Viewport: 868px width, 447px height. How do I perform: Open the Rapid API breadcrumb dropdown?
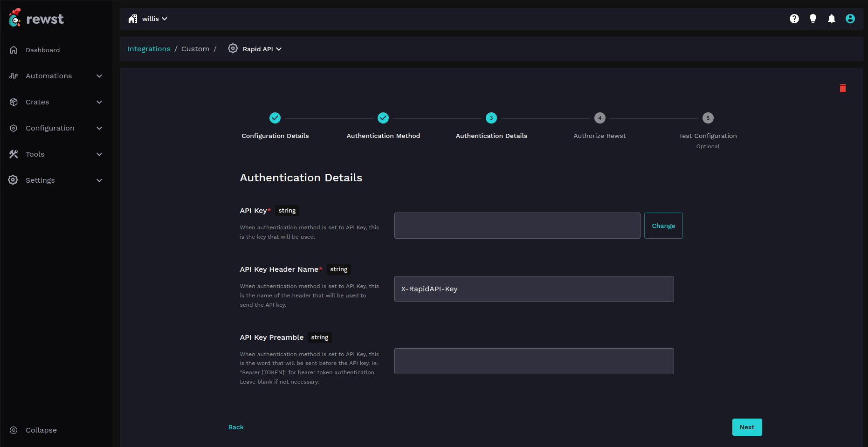pos(262,49)
